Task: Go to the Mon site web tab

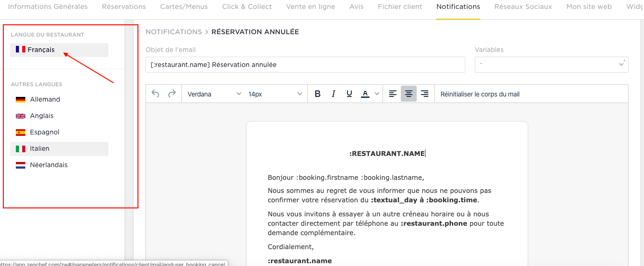Action: [589, 7]
